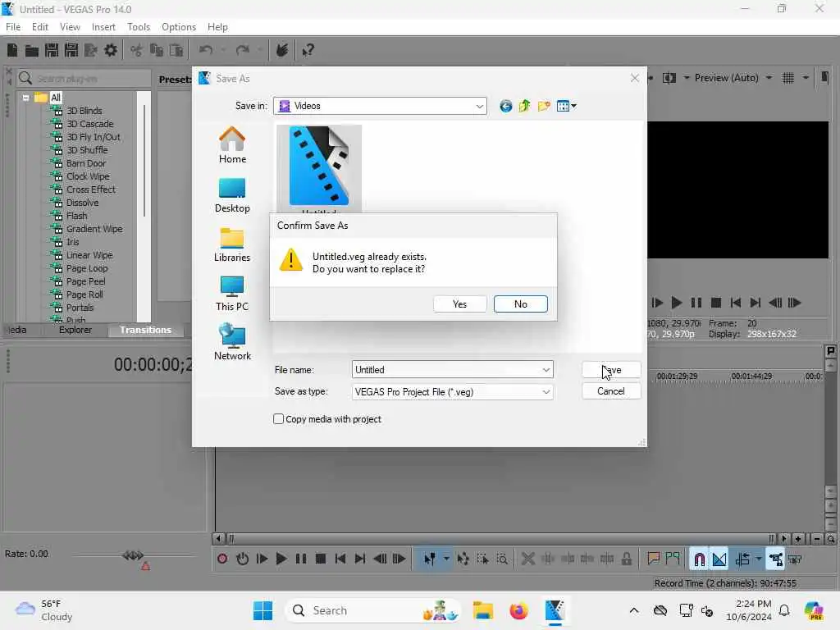Screen dimensions: 840x630
Task: Click the Windows Start button
Action: point(263,610)
